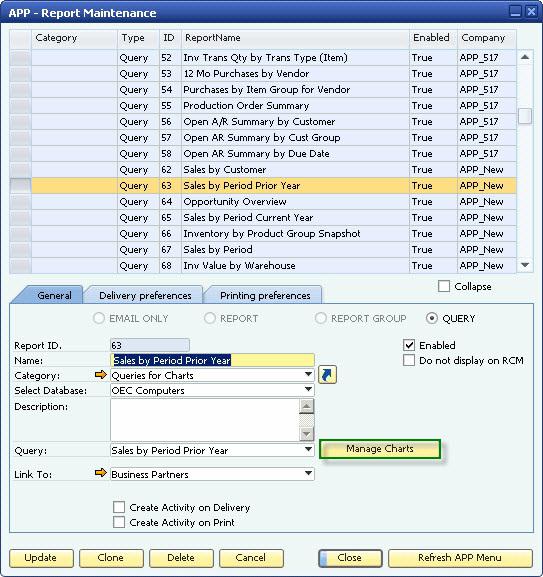Image resolution: width=543 pixels, height=577 pixels.
Task: Click the report list scroll up arrow
Action: pos(525,57)
